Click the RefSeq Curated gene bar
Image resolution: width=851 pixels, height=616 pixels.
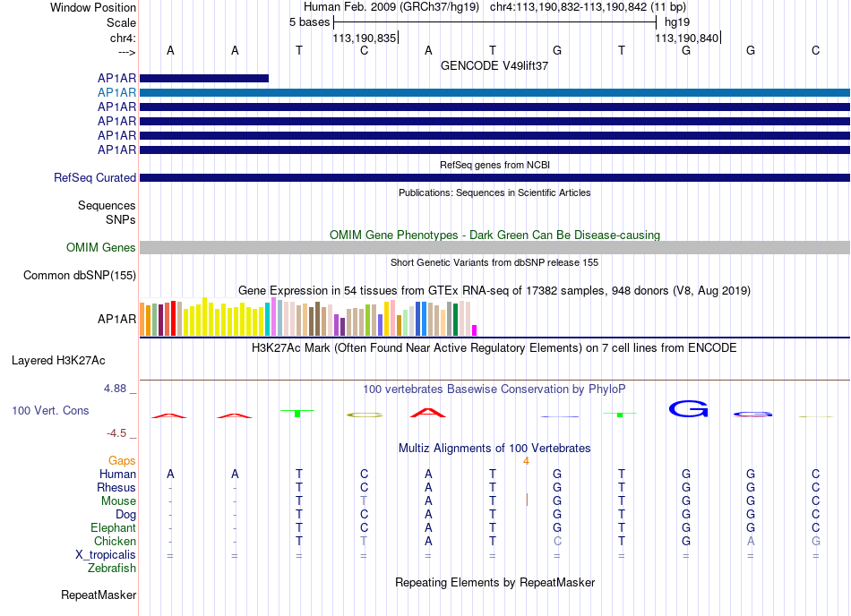(x=495, y=178)
